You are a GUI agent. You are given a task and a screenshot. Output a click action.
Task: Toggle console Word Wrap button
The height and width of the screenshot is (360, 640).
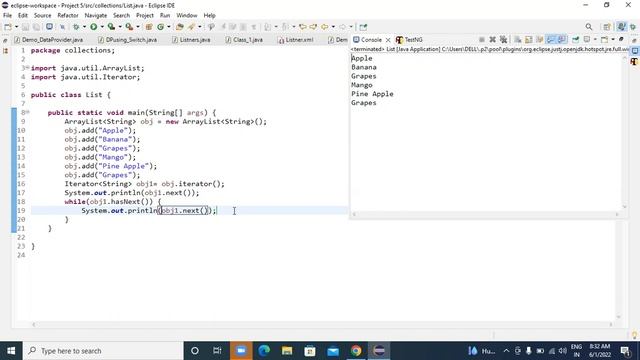click(540, 40)
